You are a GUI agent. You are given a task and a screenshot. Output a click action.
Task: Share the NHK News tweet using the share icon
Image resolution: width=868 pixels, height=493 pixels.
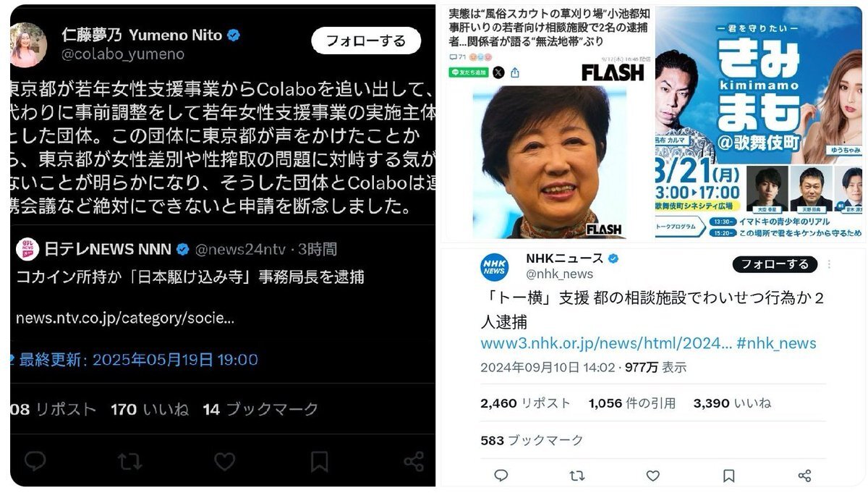pyautogui.click(x=804, y=476)
